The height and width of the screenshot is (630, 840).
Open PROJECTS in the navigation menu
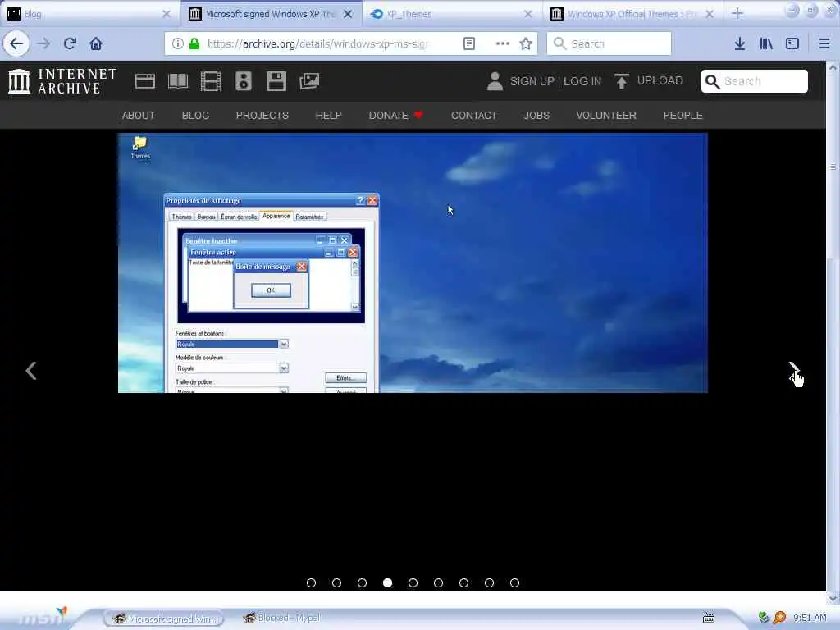click(262, 115)
